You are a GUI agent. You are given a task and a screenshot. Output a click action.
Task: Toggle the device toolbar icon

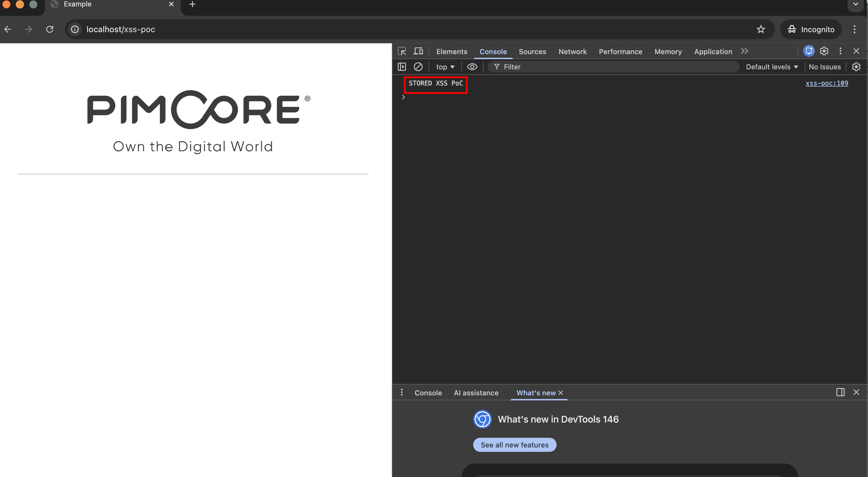418,51
